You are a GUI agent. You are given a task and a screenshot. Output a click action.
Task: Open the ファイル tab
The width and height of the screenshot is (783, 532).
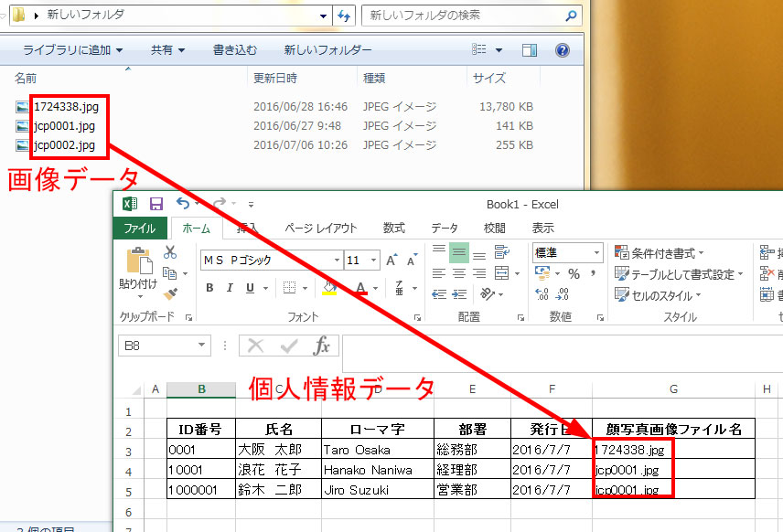coord(139,229)
